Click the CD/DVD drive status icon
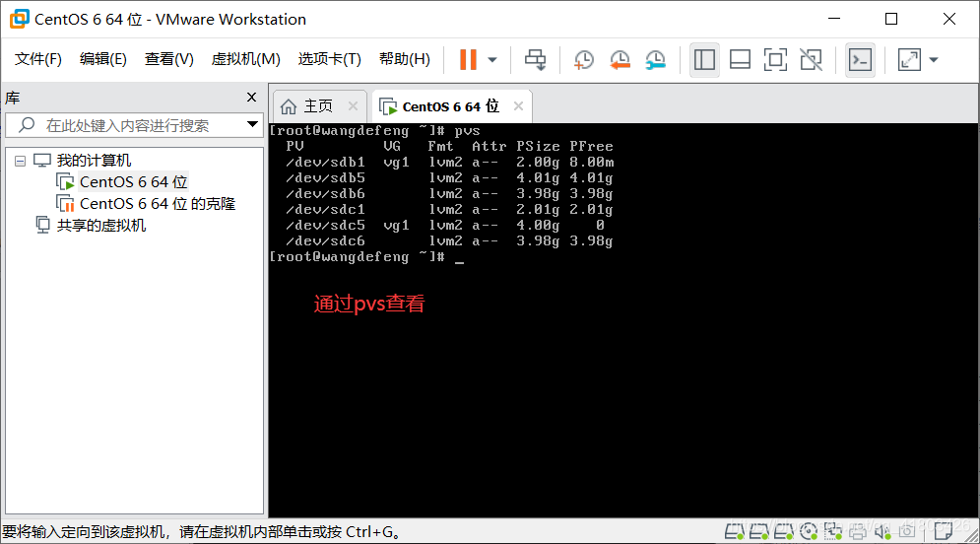 point(809,531)
